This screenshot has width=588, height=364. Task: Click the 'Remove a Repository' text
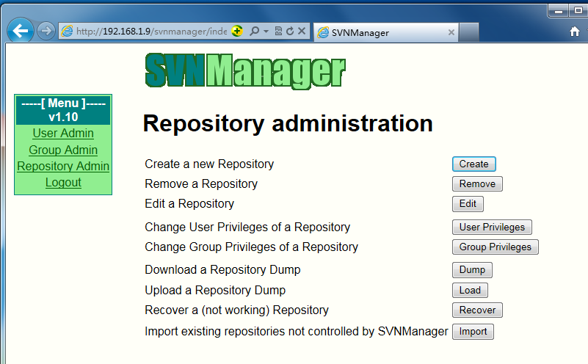(x=201, y=184)
